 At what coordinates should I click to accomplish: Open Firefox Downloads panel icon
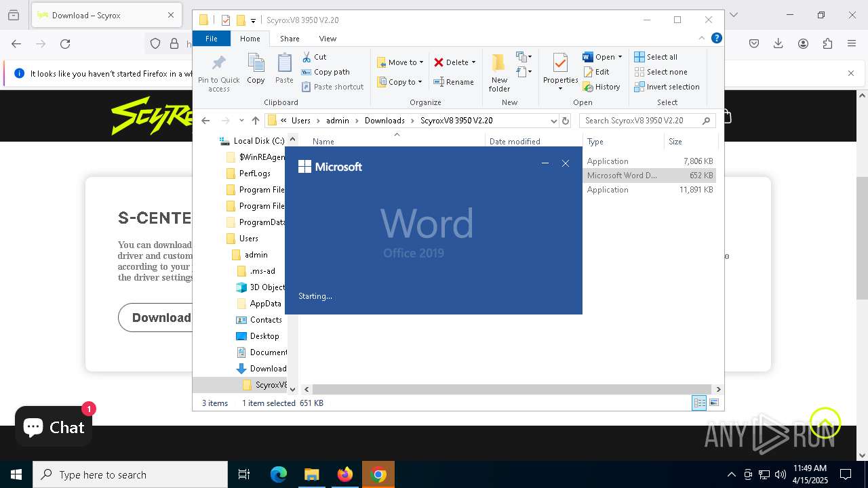point(778,43)
